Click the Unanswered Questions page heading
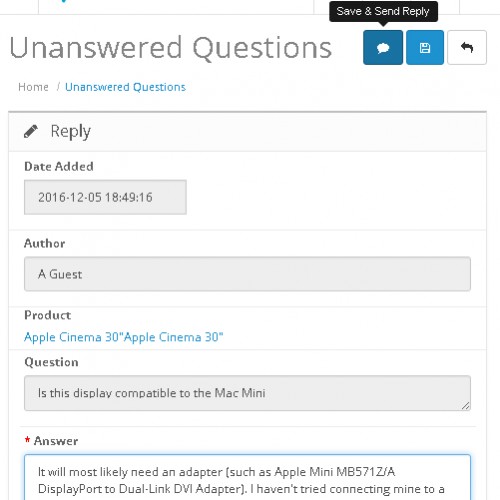Screen dimensions: 500x500 (171, 48)
